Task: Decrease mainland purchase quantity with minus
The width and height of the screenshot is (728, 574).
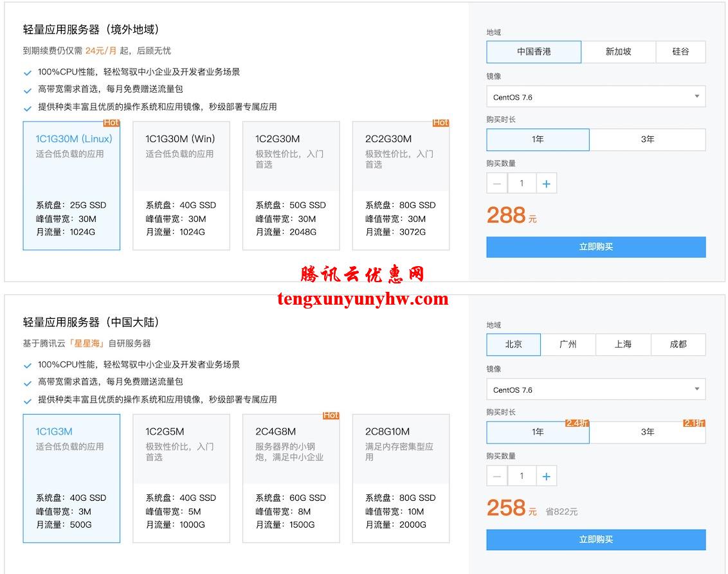Action: pos(497,476)
